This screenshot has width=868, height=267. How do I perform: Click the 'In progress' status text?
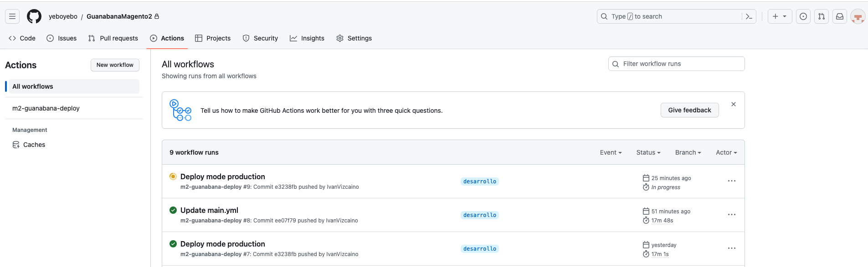point(666,187)
